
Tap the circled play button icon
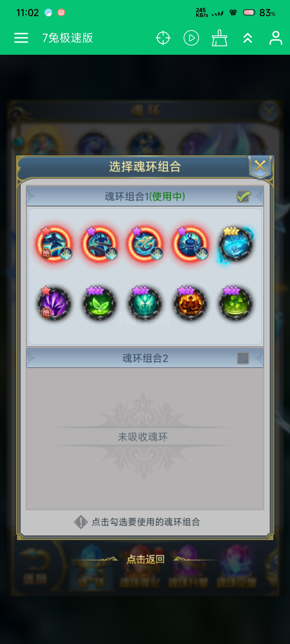pos(191,38)
